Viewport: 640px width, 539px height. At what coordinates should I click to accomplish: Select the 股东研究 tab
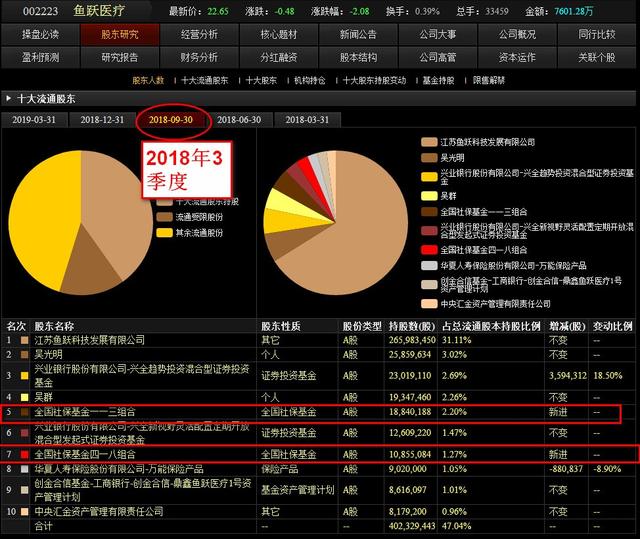tap(120, 34)
